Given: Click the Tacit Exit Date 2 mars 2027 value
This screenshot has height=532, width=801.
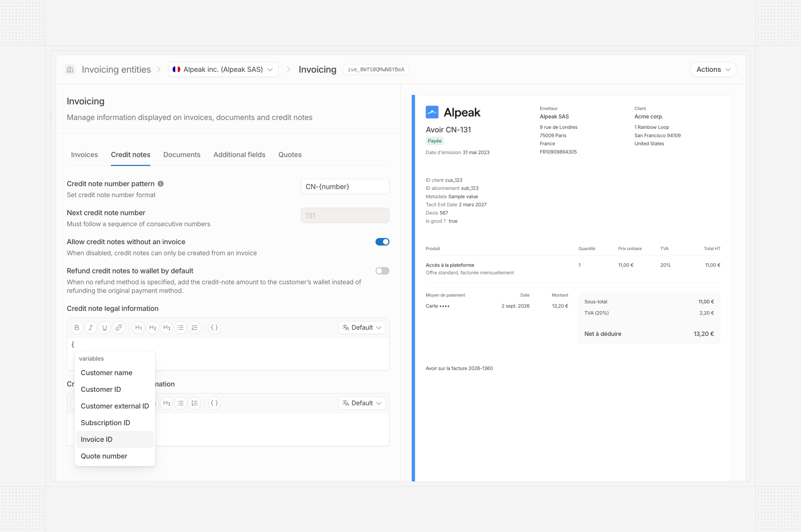Looking at the screenshot, I should click(473, 205).
